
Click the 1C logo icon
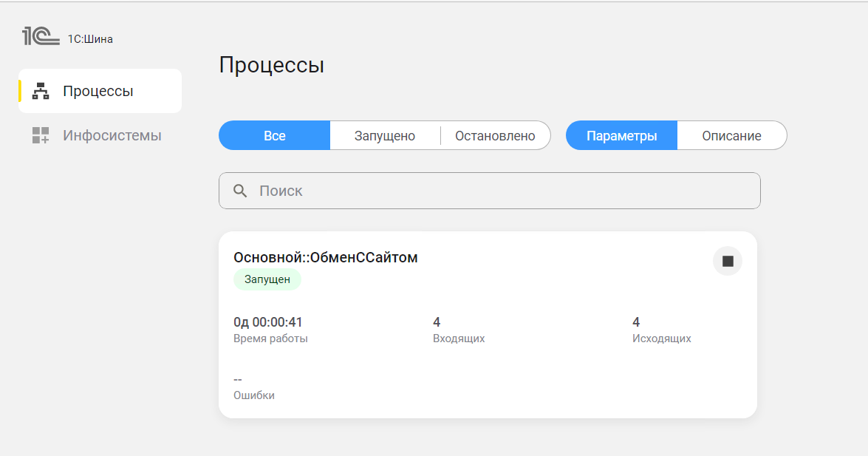click(x=40, y=36)
